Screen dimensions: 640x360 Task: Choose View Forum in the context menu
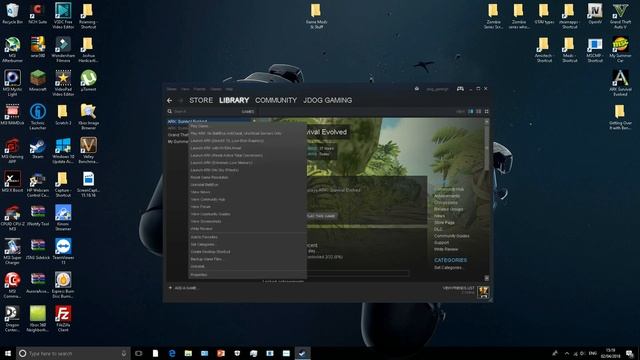(x=247, y=207)
